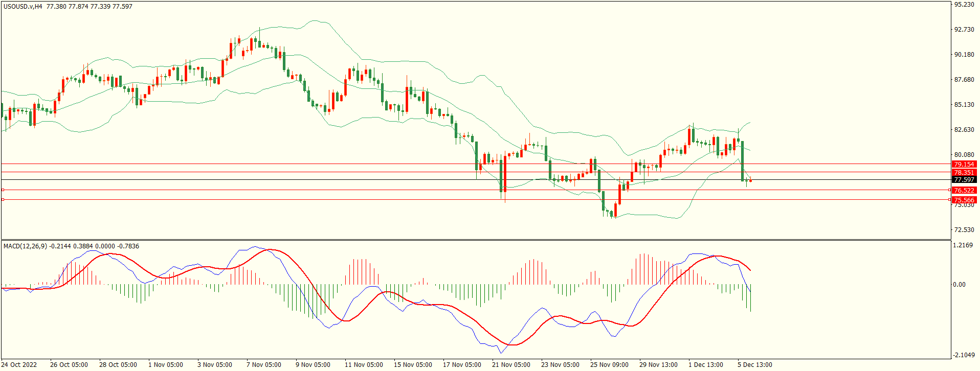Image resolution: width=980 pixels, height=371 pixels.
Task: Click the 21 Nov 05:00 date label
Action: [x=511, y=364]
